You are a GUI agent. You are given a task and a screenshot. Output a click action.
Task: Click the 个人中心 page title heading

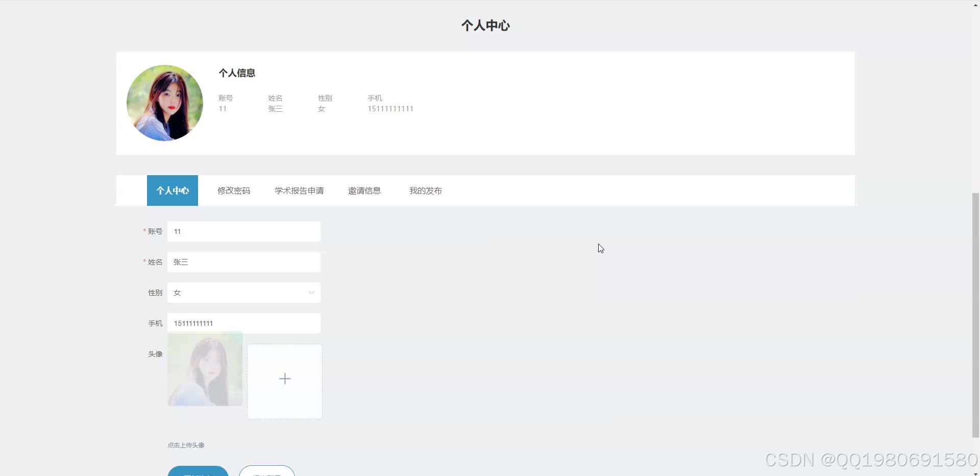pos(485,25)
